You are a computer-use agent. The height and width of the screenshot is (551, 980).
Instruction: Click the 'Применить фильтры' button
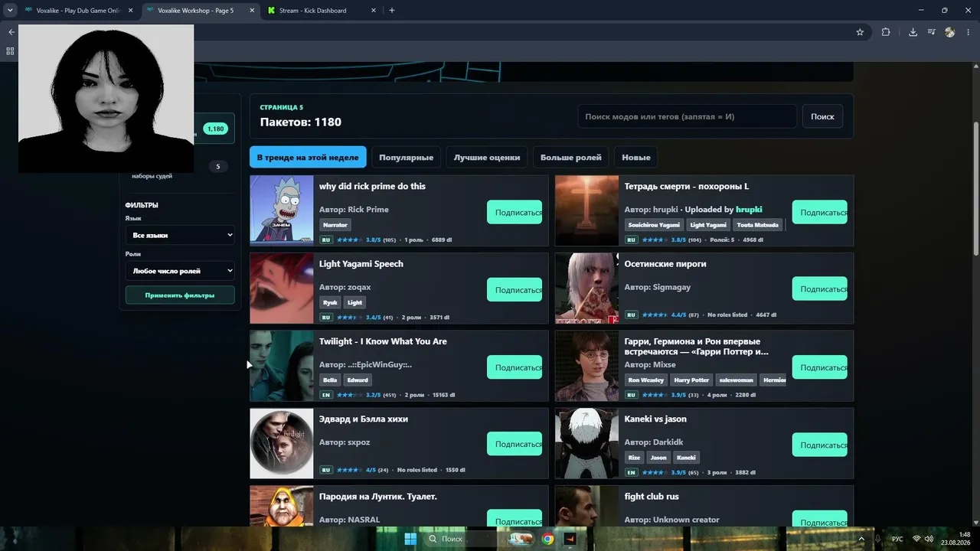coord(180,295)
